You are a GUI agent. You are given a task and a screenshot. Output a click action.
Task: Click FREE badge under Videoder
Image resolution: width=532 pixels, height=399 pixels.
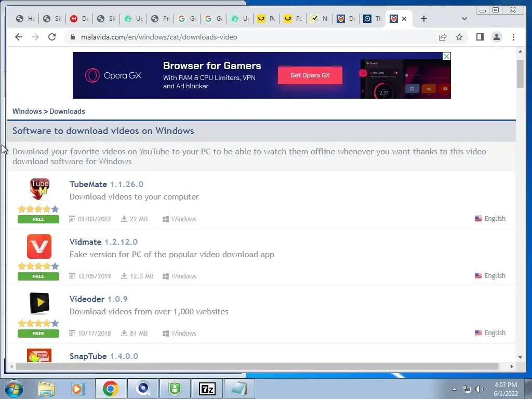coord(38,334)
